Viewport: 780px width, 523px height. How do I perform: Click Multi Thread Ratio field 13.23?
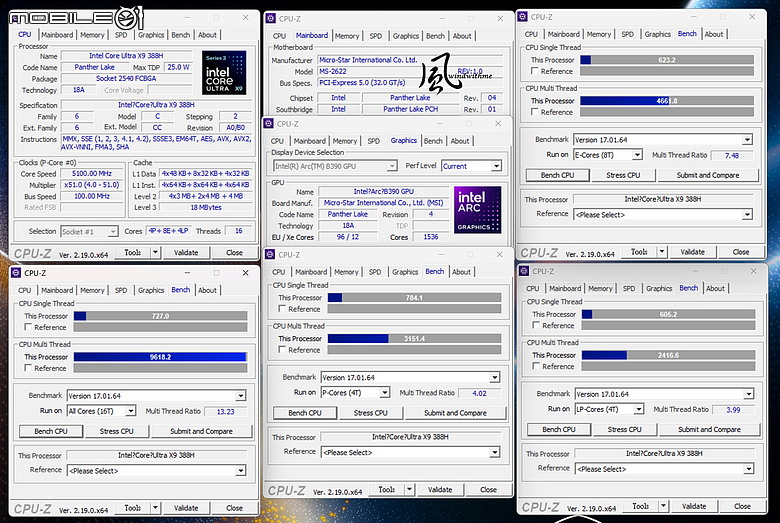tap(225, 412)
